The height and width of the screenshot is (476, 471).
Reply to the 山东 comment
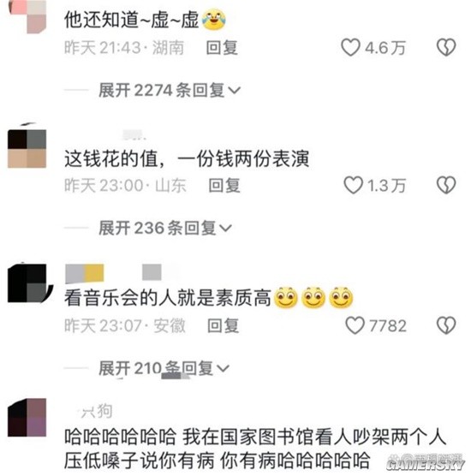224,185
